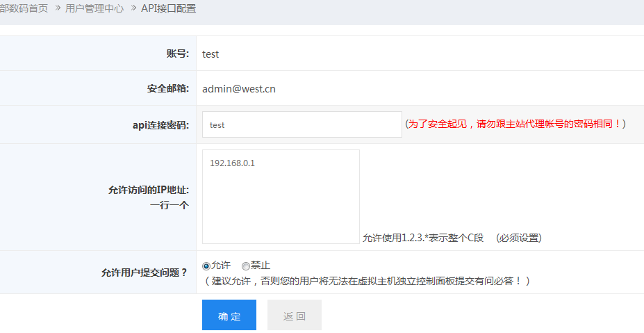Screen dimensions: 644x333
Task: Click the 允许访问的IP地址 label
Action: 148,189
